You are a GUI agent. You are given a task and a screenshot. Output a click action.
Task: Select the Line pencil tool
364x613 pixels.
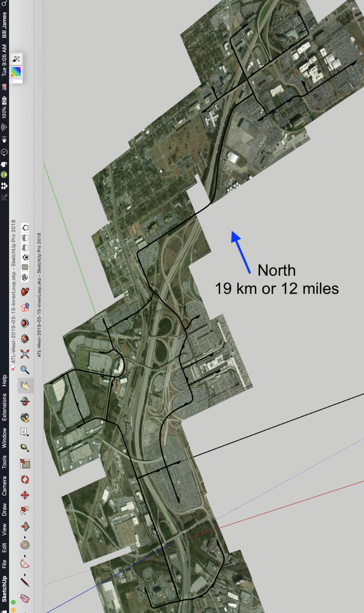[x=25, y=580]
